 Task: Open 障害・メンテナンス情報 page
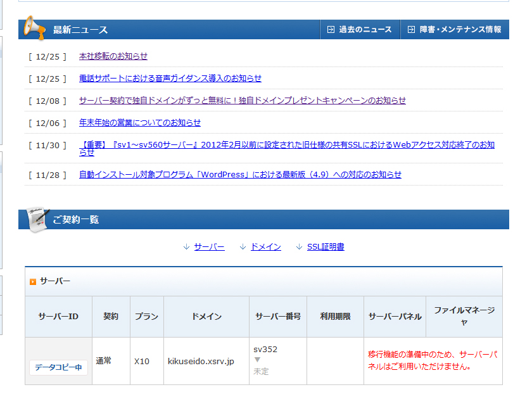coord(460,30)
